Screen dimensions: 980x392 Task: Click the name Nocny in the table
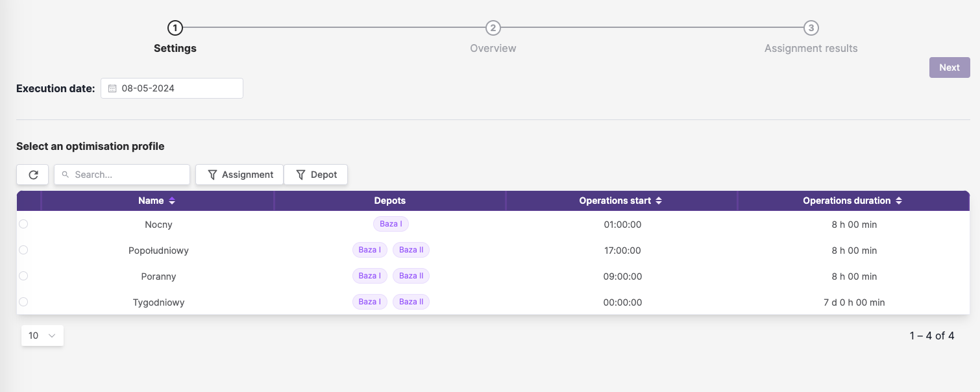(x=158, y=225)
